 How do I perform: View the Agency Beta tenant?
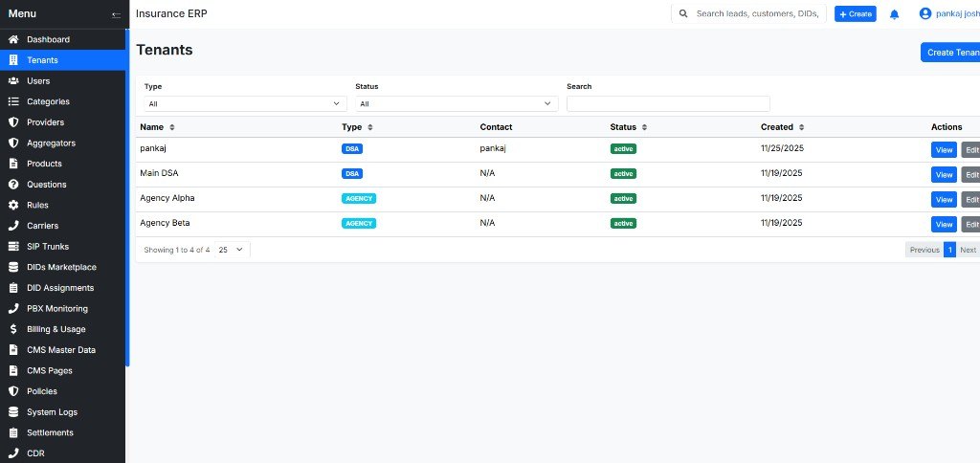[944, 224]
